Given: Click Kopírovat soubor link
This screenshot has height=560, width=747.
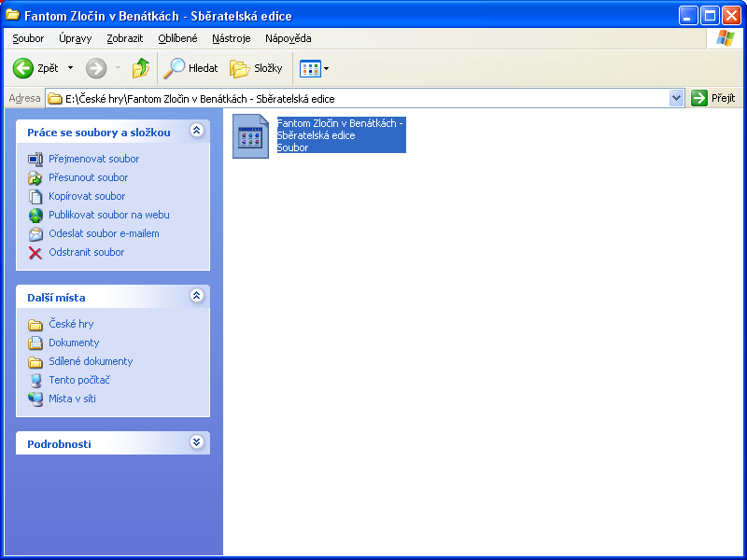Looking at the screenshot, I should (87, 196).
